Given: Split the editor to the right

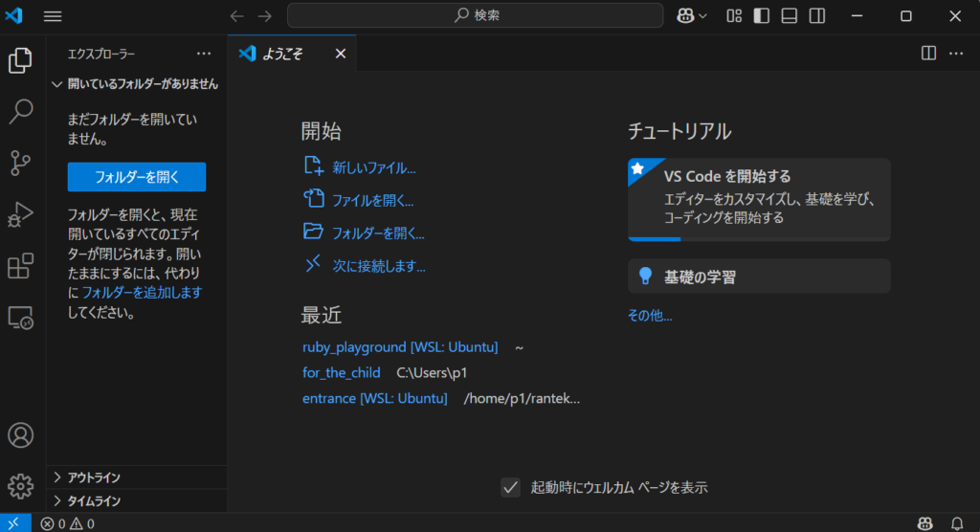Looking at the screenshot, I should tap(928, 54).
